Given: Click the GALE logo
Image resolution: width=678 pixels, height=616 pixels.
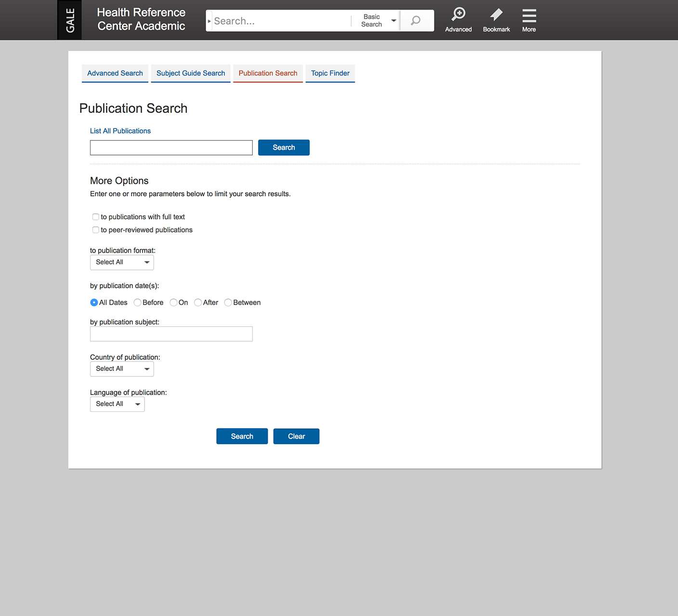Looking at the screenshot, I should click(70, 20).
